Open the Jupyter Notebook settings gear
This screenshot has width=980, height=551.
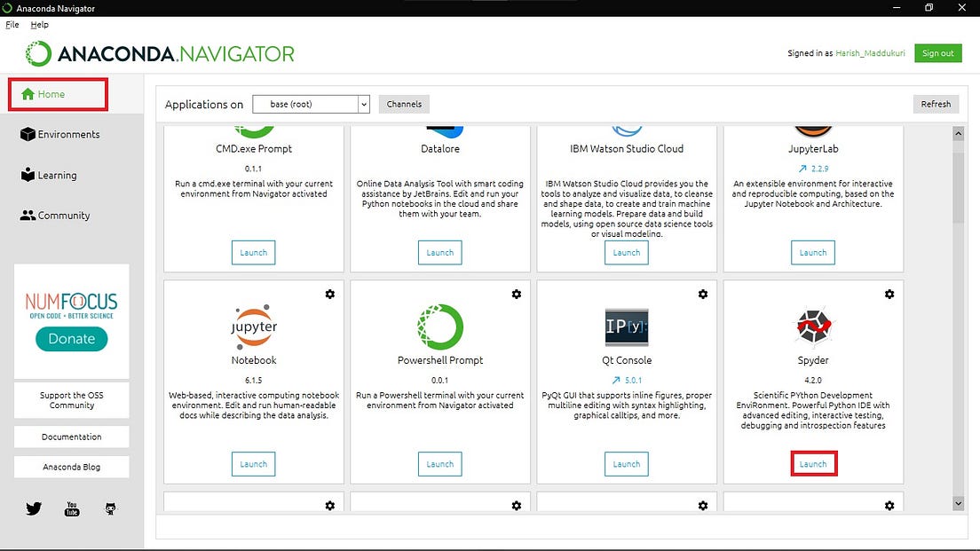click(330, 295)
